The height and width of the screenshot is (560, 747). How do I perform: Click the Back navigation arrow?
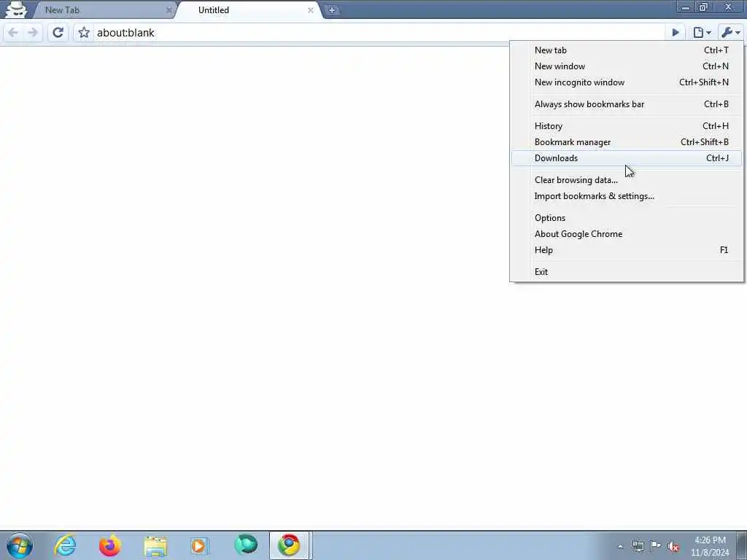13,32
